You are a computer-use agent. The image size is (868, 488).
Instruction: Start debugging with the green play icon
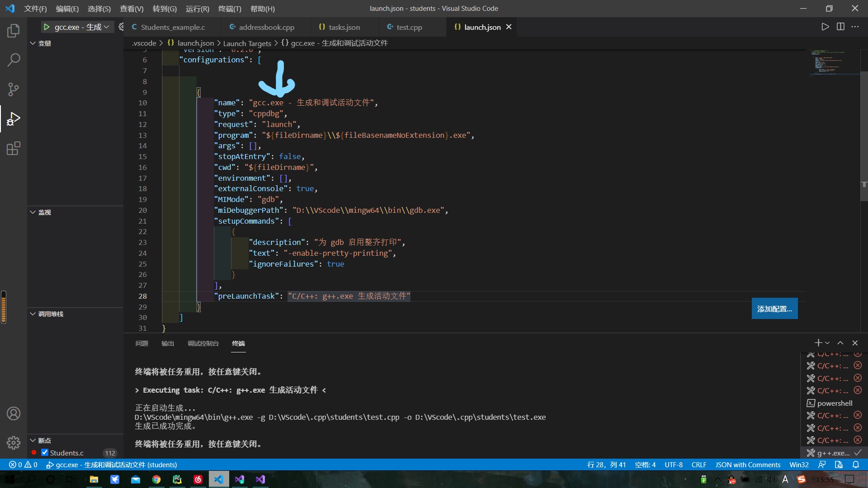47,27
